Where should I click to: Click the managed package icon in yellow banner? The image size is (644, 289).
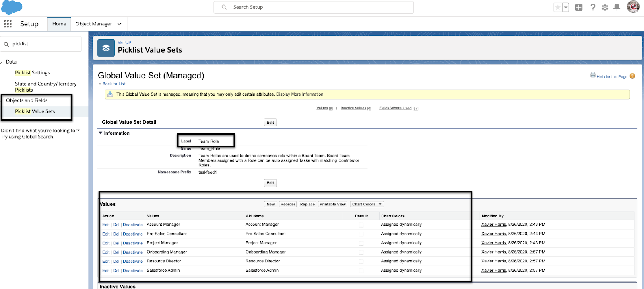pyautogui.click(x=110, y=94)
